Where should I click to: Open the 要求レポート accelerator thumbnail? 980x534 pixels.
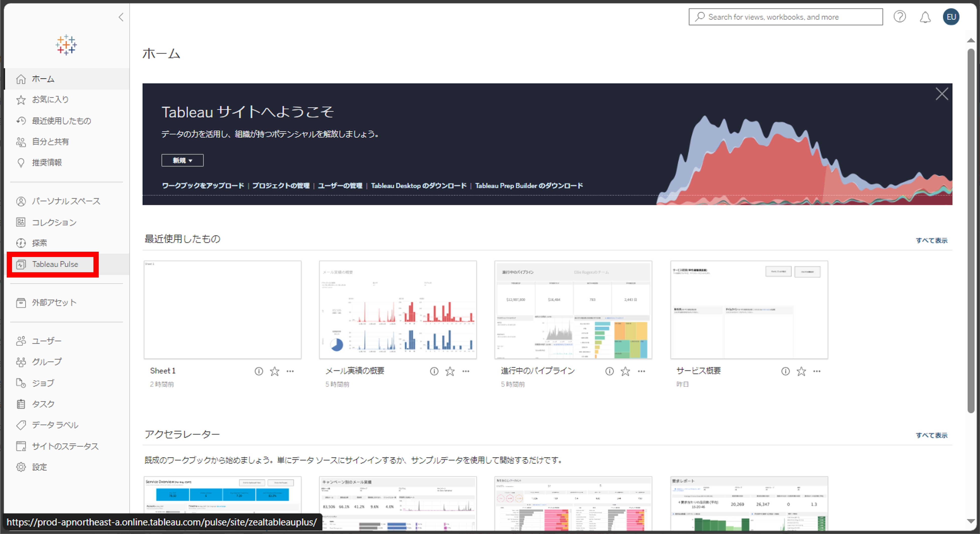point(749,504)
